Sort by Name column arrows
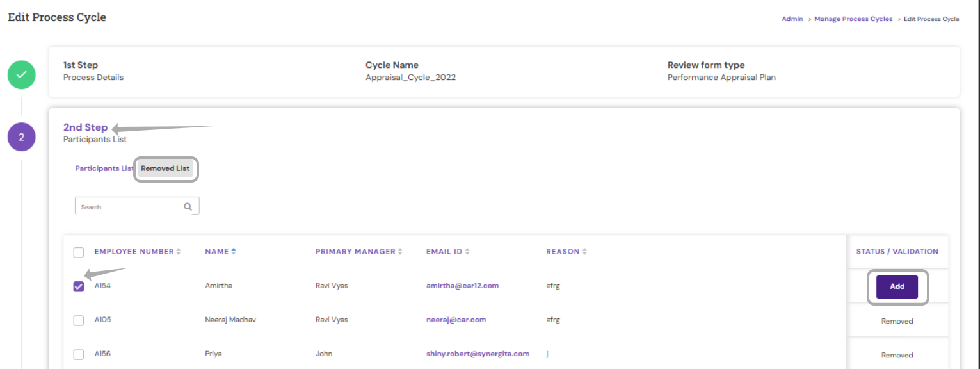 click(x=234, y=252)
